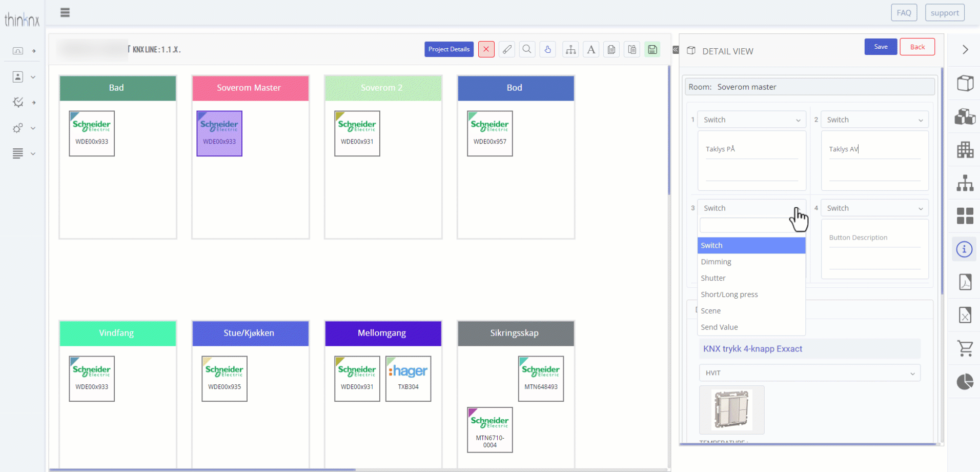Select the text A tool icon
This screenshot has width=980, height=472.
pyautogui.click(x=591, y=49)
